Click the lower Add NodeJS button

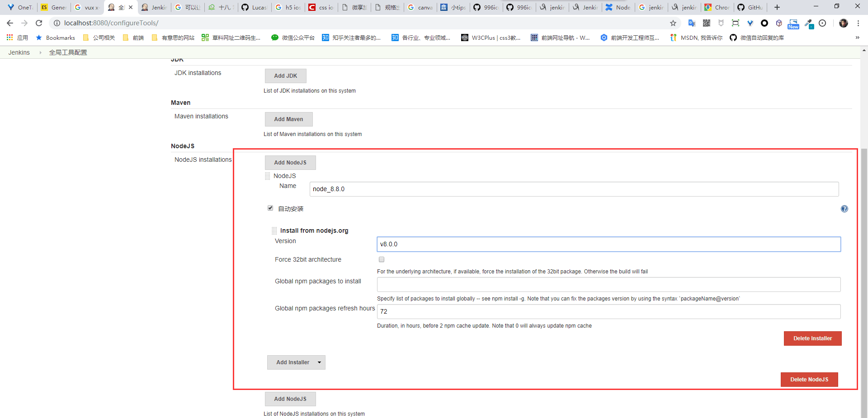[290, 399]
